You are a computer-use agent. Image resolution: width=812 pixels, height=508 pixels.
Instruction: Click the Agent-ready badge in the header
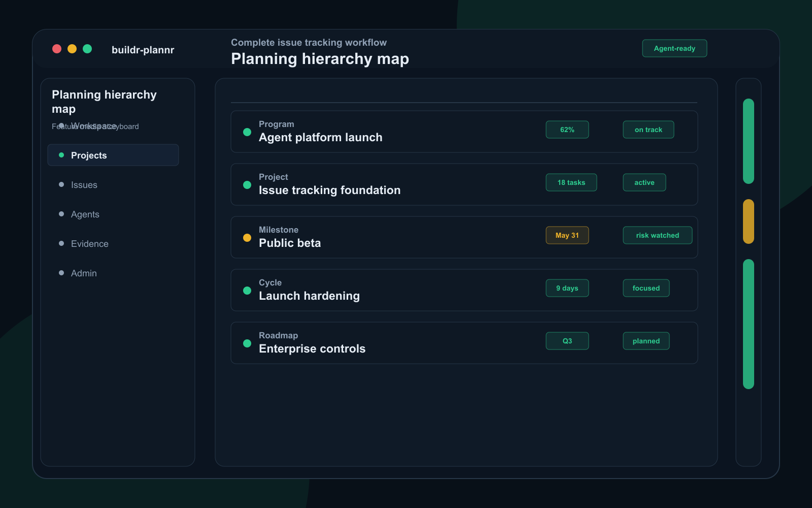[x=674, y=48]
